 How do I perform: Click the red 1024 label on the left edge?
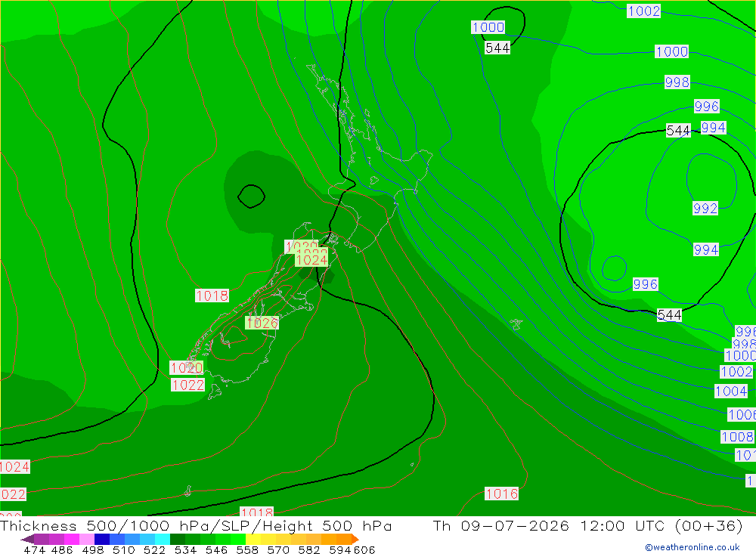pos(15,467)
